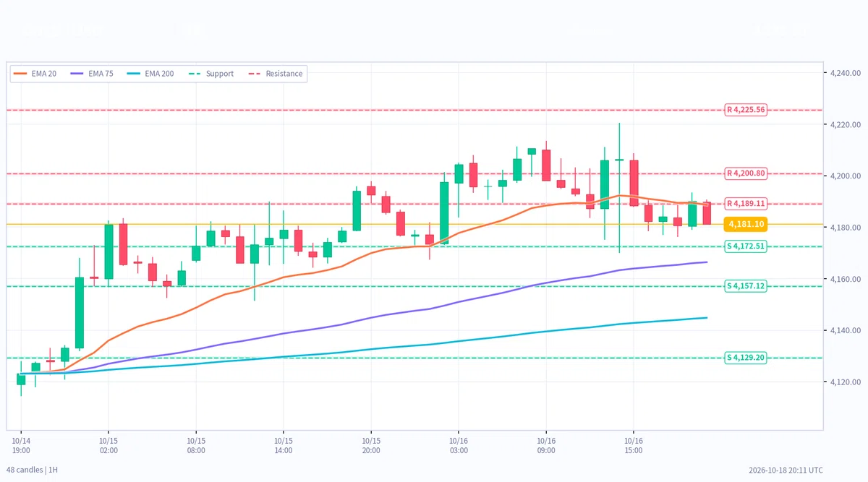Viewport: 868px width, 482px height.
Task: Select the S 4,129.20 support label
Action: [746, 358]
